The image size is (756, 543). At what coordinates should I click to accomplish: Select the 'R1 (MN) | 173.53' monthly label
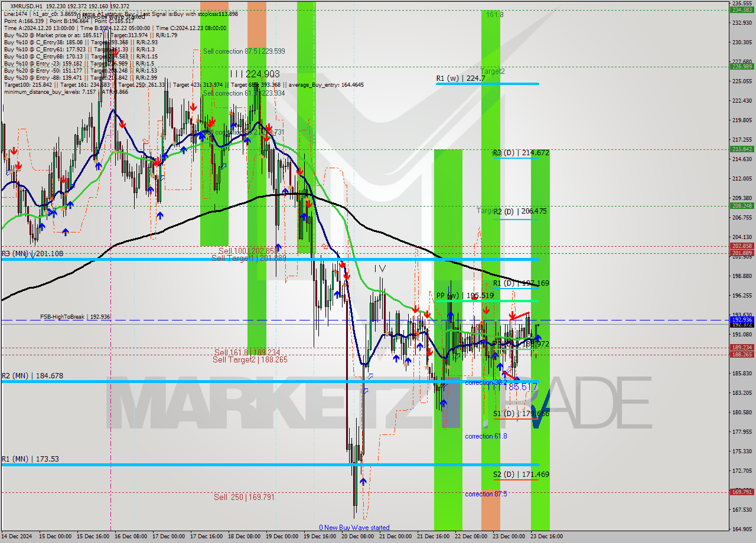pyautogui.click(x=30, y=459)
